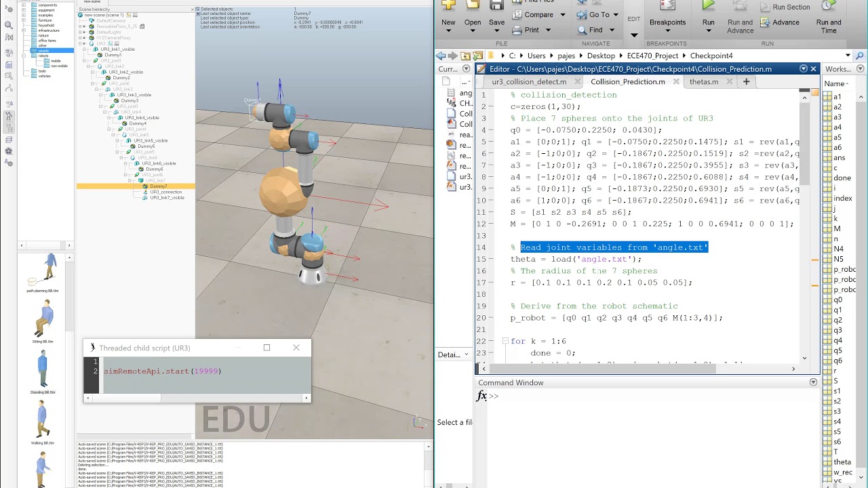The height and width of the screenshot is (488, 868).
Task: Expand the infrastructure folder in model browser
Action: [24, 30]
